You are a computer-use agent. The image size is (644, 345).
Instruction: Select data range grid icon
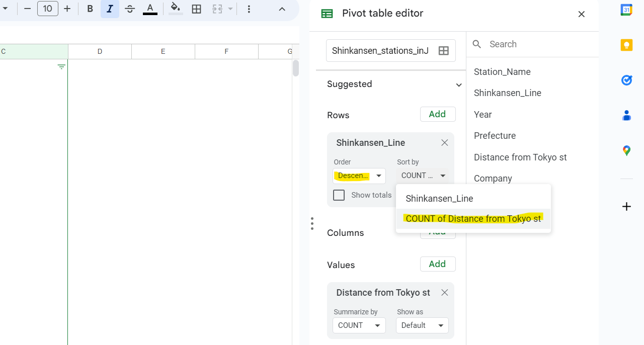[x=443, y=51]
